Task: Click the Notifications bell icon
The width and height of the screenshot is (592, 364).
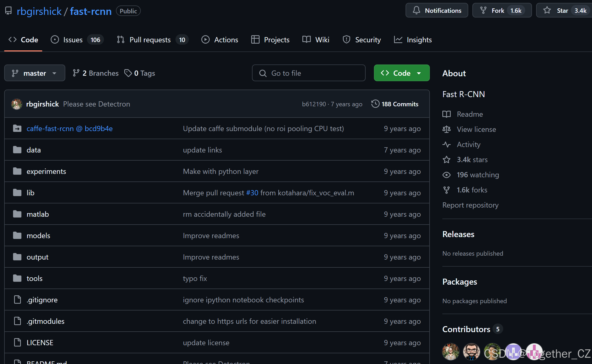Action: (x=416, y=10)
